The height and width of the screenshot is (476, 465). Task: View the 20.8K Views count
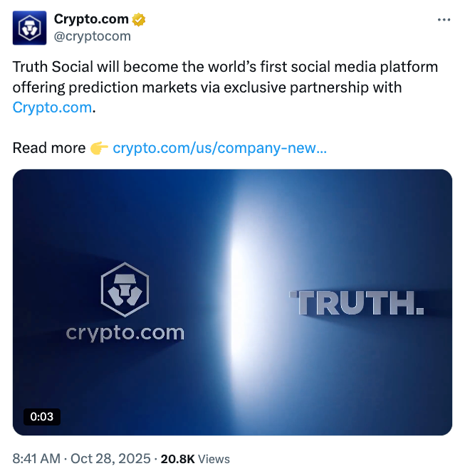click(x=177, y=460)
